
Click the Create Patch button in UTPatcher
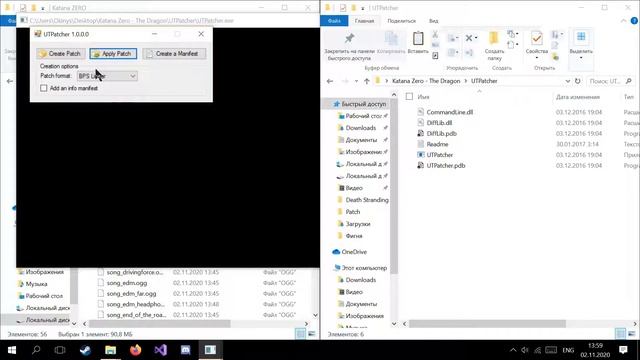point(60,53)
